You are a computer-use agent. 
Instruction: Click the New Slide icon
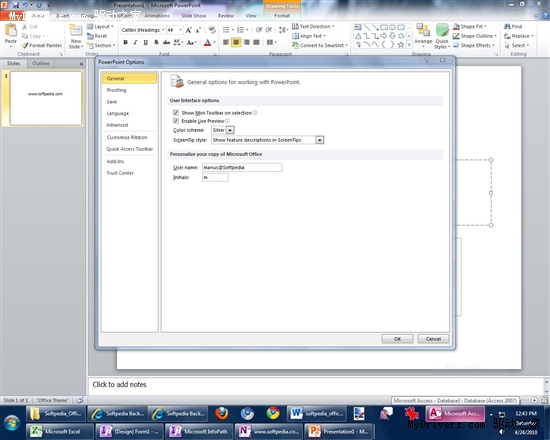point(76,31)
